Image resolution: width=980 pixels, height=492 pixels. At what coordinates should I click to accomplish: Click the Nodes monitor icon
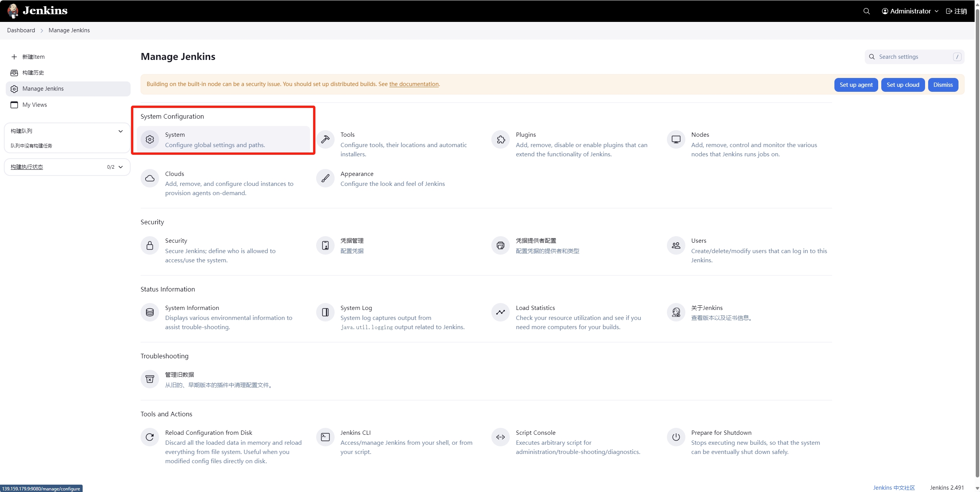click(x=676, y=139)
